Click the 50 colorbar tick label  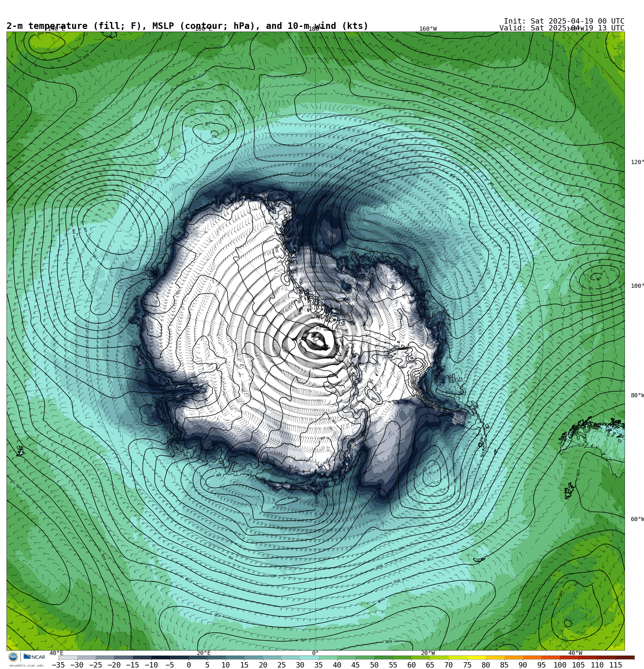coord(374,665)
